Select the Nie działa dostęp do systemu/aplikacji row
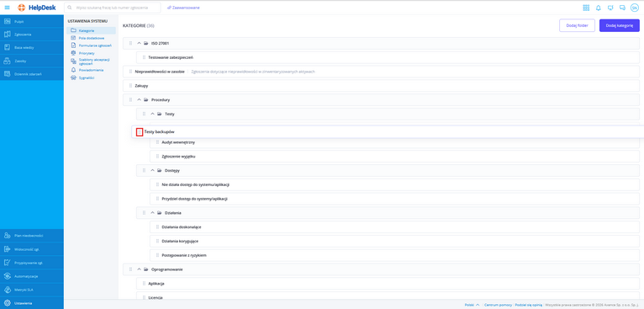This screenshot has width=644, height=309. 394,184
